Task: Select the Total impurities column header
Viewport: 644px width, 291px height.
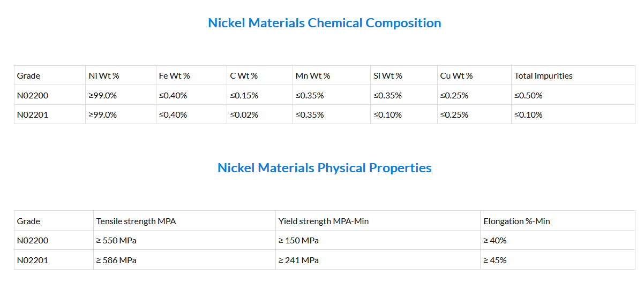Action: (x=543, y=76)
